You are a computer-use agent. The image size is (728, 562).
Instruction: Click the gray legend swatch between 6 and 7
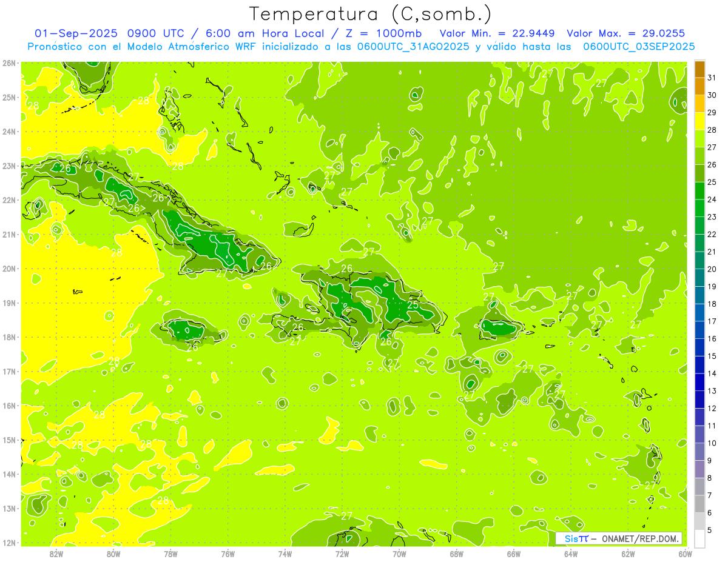[699, 504]
